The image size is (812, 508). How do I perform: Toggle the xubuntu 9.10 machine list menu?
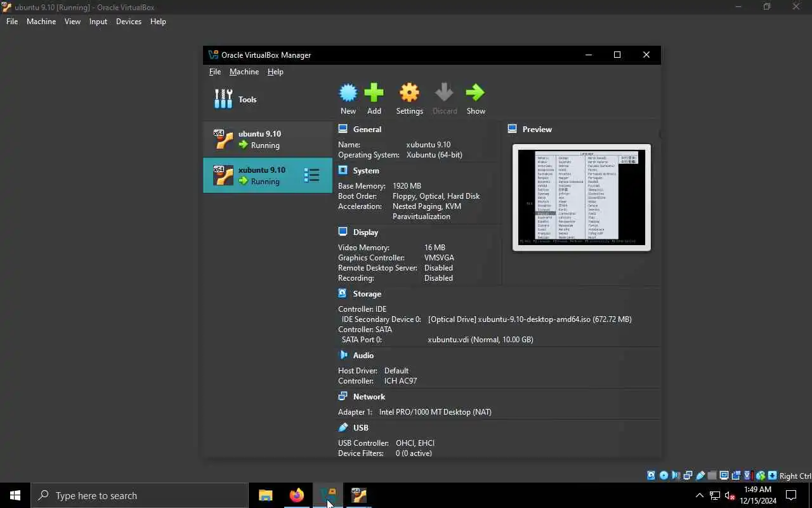311,175
